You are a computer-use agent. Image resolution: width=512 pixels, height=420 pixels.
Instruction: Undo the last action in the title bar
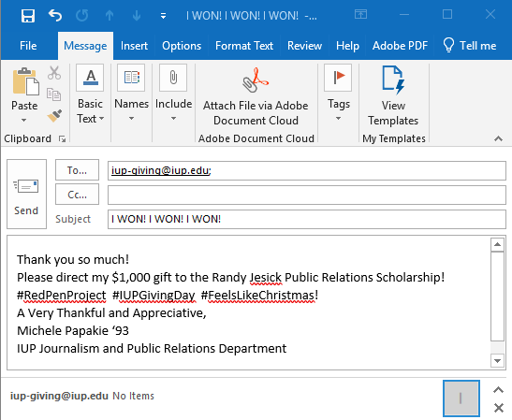[x=55, y=15]
